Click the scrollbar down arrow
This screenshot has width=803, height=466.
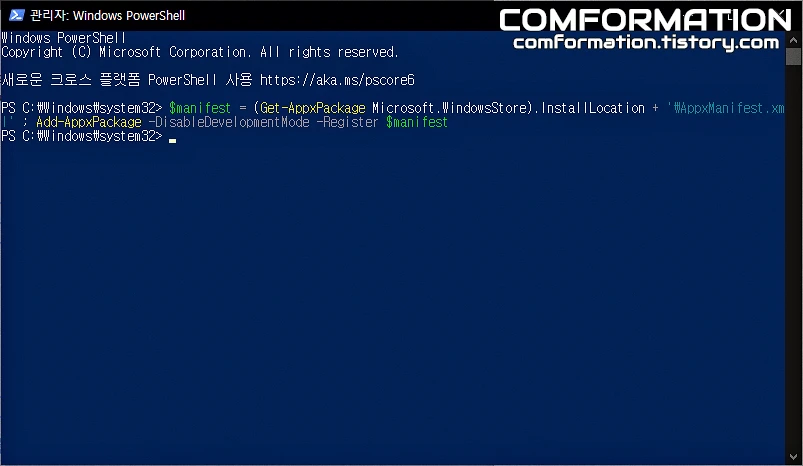(x=793, y=456)
